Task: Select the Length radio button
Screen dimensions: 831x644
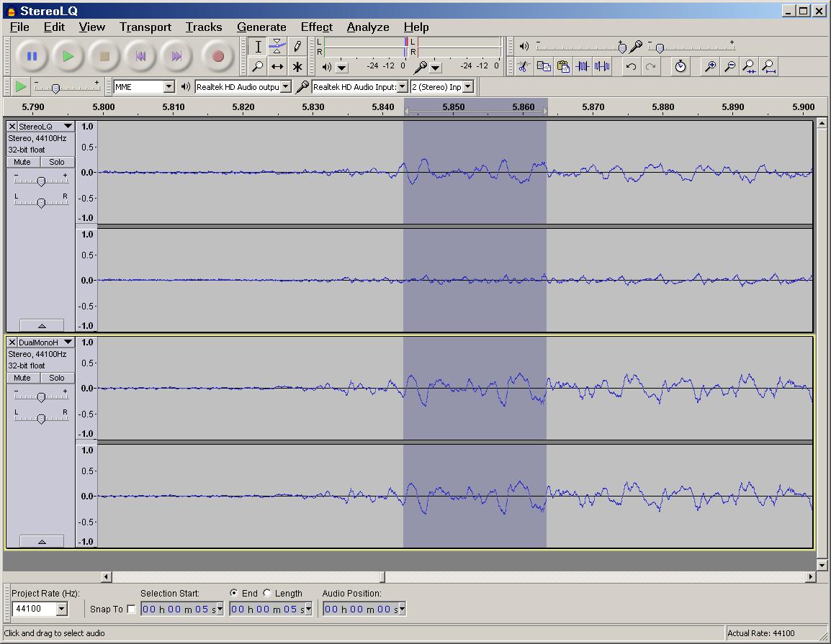Action: [267, 594]
